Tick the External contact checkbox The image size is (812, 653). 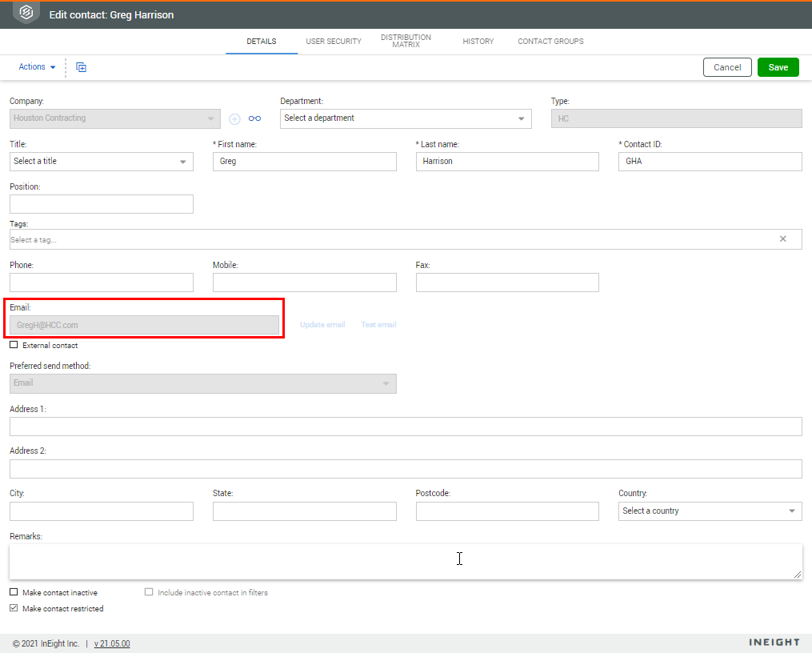(x=14, y=346)
